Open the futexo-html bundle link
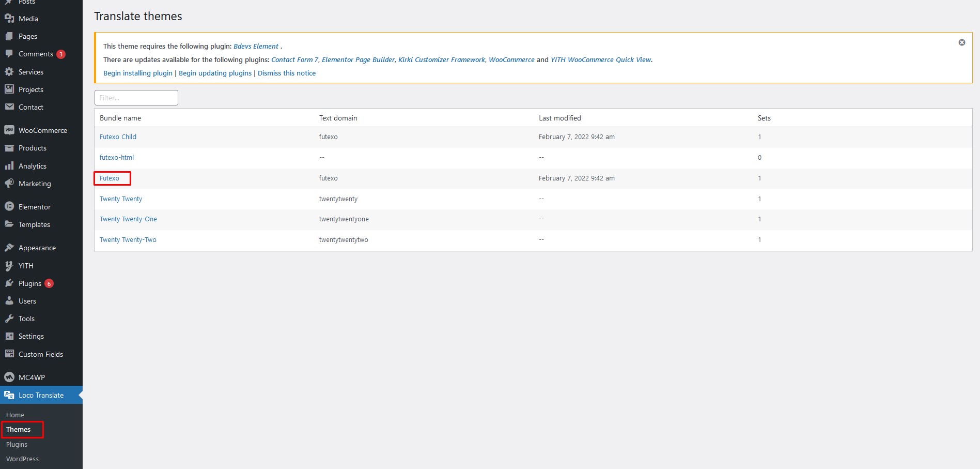The image size is (980, 469). (x=117, y=158)
